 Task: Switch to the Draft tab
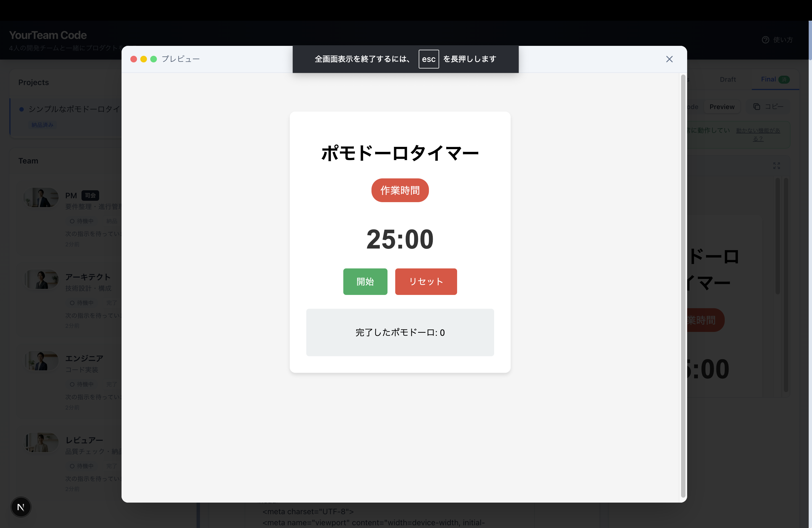pyautogui.click(x=727, y=80)
